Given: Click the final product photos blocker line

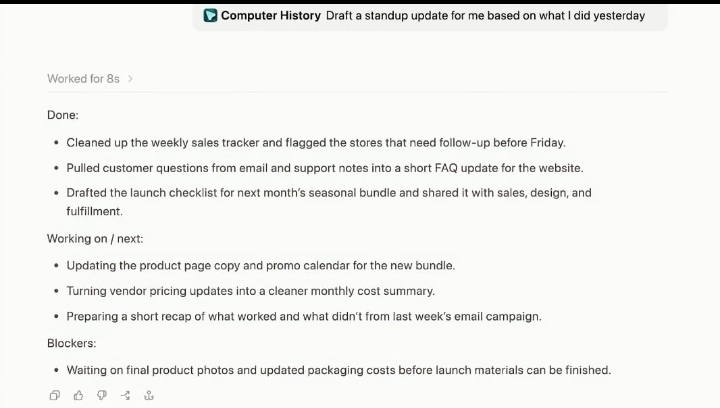Looking at the screenshot, I should coord(339,370).
